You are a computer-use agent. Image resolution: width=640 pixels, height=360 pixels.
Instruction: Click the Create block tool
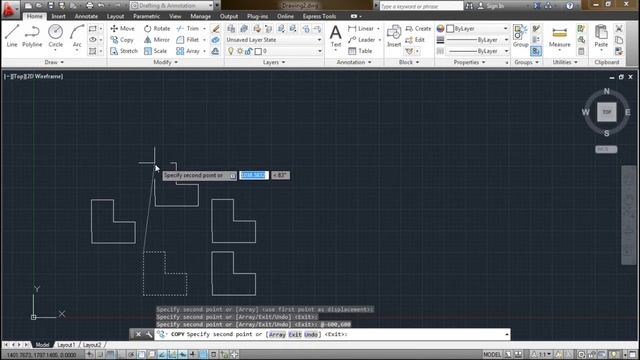(x=418, y=29)
